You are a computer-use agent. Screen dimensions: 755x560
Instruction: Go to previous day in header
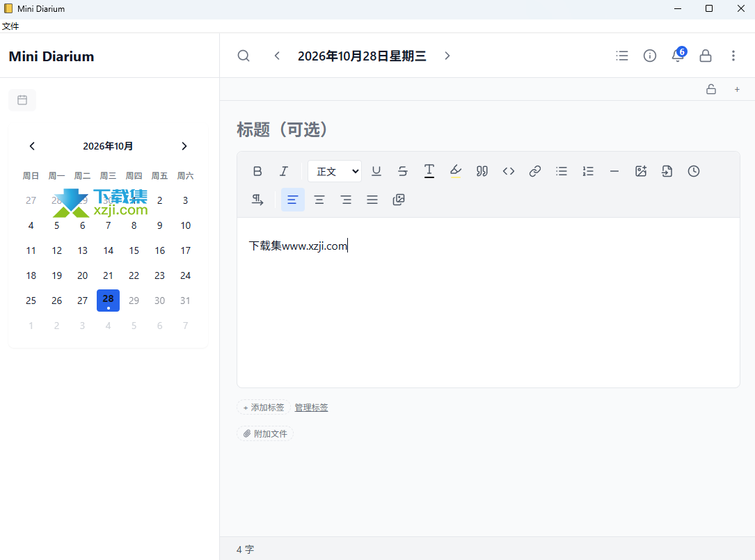(277, 56)
